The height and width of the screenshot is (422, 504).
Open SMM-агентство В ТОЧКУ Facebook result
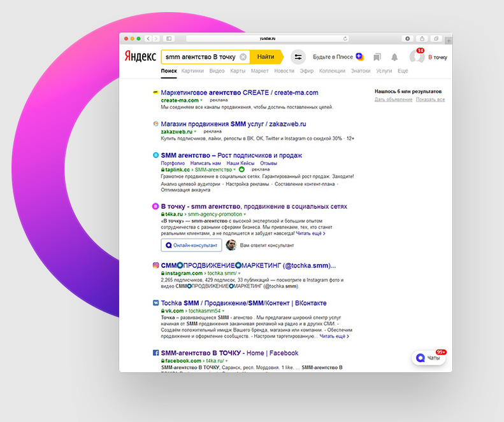(229, 353)
